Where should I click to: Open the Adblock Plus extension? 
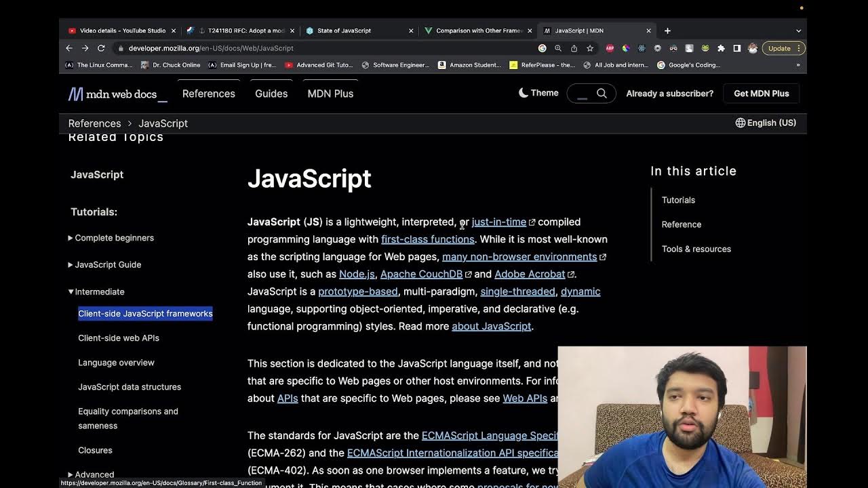610,48
